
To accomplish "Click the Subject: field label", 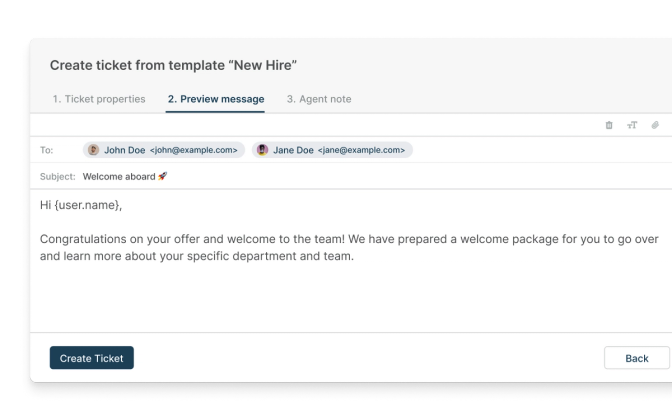I will [57, 177].
